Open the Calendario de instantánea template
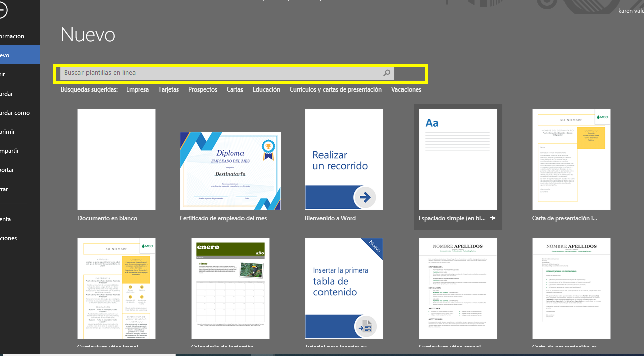The height and width of the screenshot is (362, 644). [230, 288]
